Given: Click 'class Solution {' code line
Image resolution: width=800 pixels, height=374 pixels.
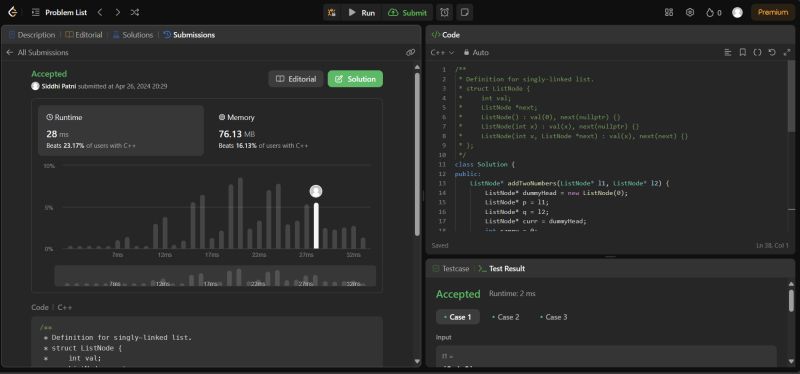Looking at the screenshot, I should [485, 164].
